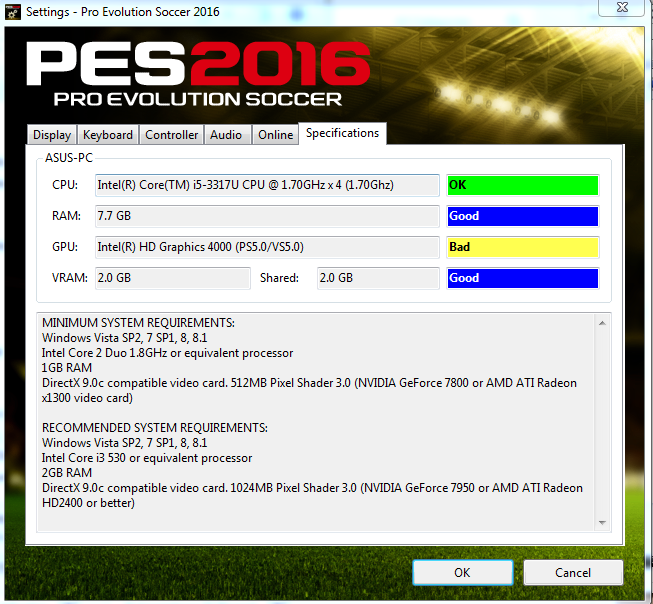Click the RAM 7.7 GB field
The width and height of the screenshot is (653, 604).
[267, 216]
